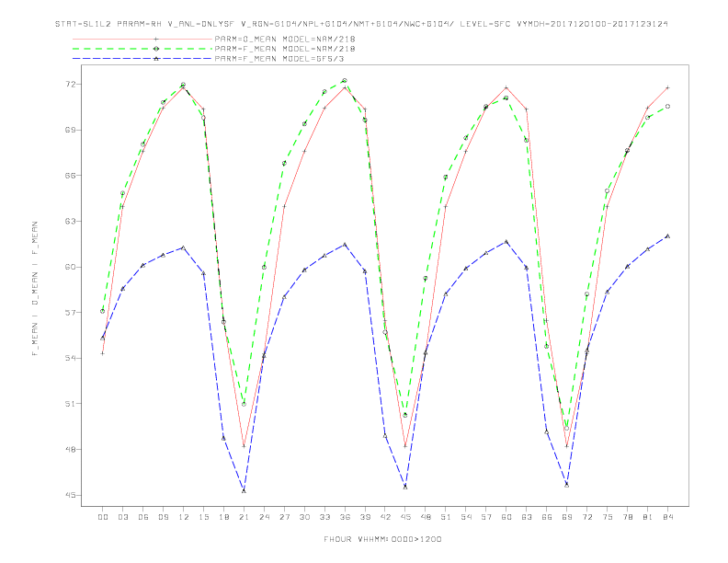Screen dimensions: 728x563
Task: Click the x-axis tick label 30
Action: [x=304, y=517]
